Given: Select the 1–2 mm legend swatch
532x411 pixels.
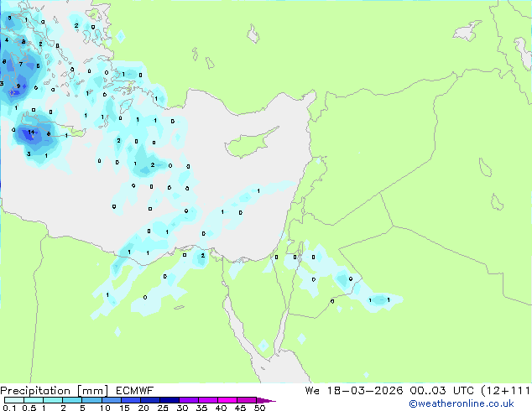Looking at the screenshot, I should coord(53,400).
